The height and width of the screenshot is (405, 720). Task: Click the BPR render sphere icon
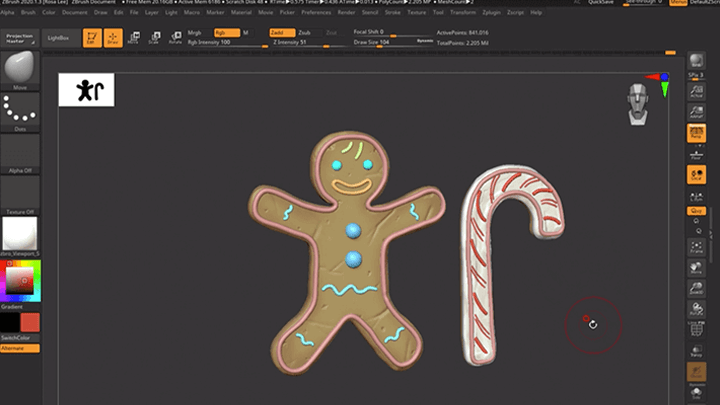[696, 60]
